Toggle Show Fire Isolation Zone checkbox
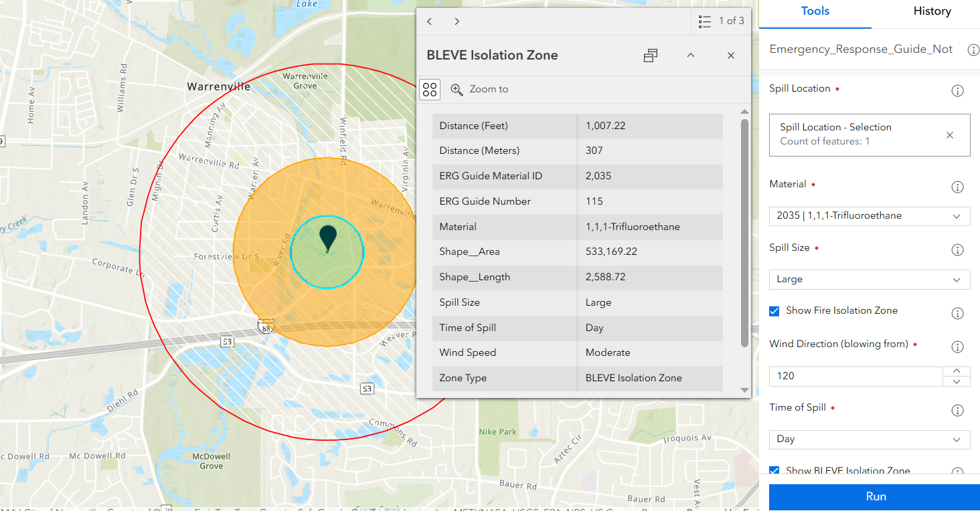The width and height of the screenshot is (980, 513). click(x=774, y=311)
